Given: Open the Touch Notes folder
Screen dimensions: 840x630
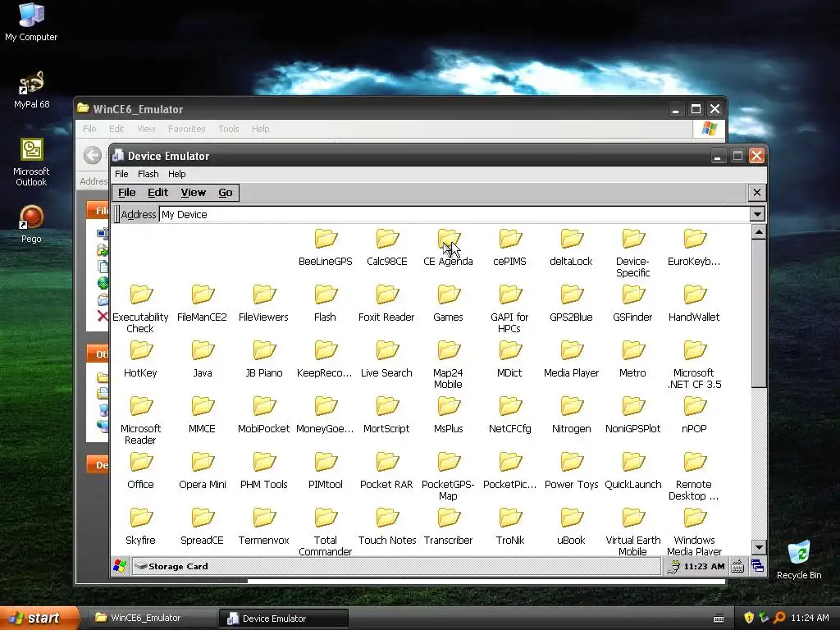Looking at the screenshot, I should [x=387, y=526].
